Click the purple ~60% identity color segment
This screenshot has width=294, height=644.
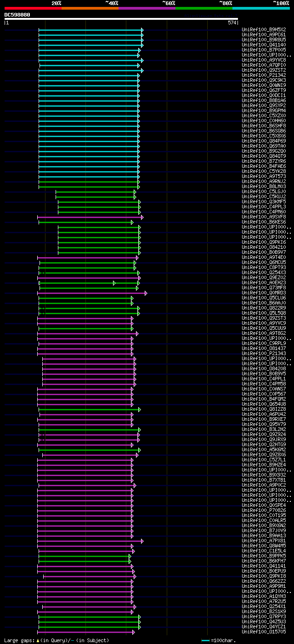tap(147, 8)
